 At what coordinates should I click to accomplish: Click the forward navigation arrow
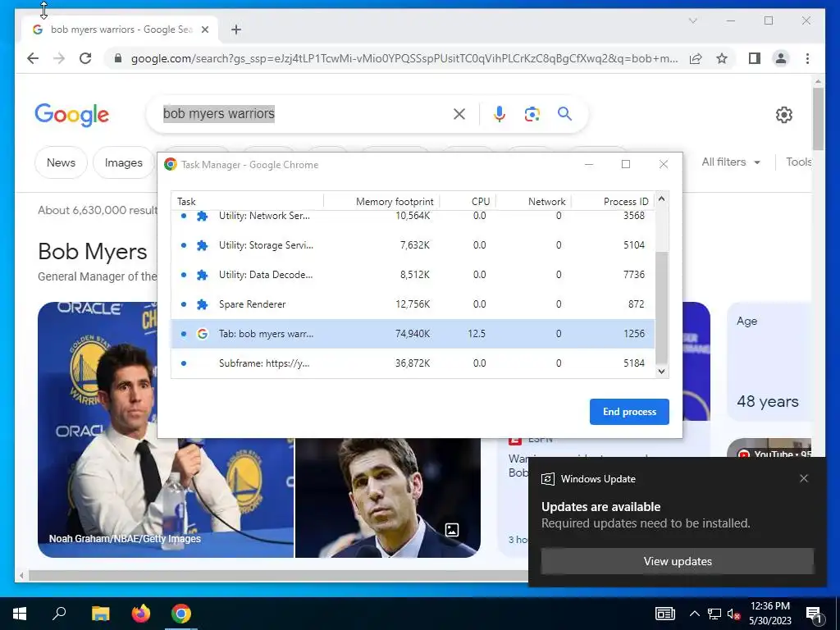59,58
